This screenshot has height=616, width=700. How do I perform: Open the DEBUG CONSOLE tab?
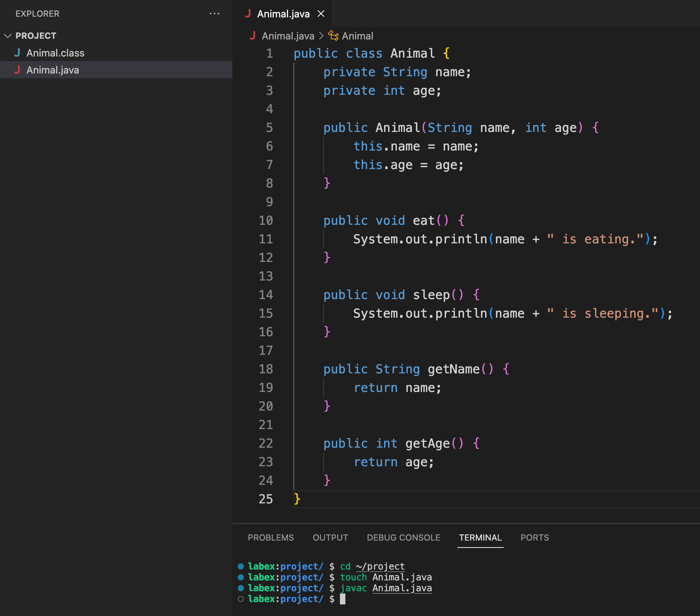coord(403,537)
